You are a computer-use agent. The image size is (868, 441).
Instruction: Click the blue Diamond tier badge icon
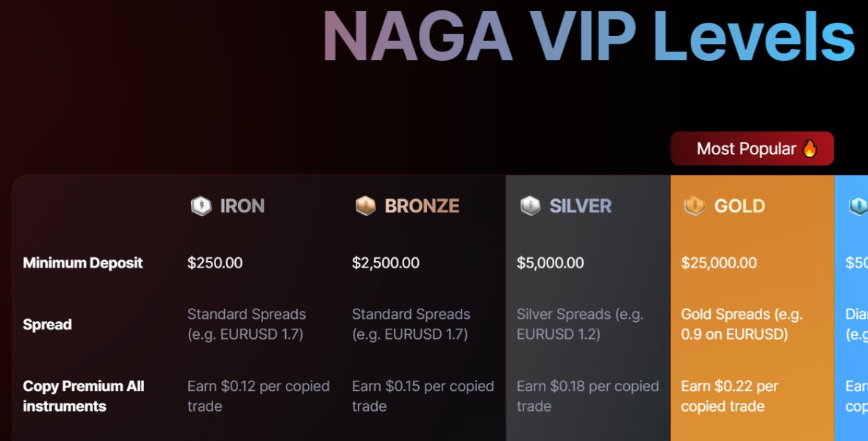click(x=858, y=206)
